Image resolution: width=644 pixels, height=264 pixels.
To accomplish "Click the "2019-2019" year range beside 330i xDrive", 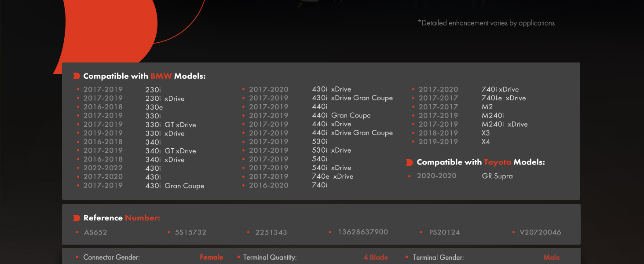I will click(103, 133).
